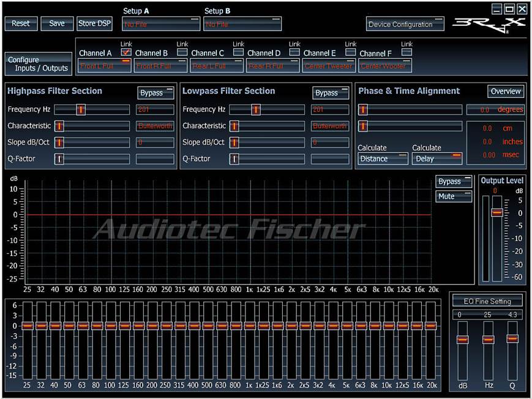Enable the Channel F Link checkbox
The width and height of the screenshot is (532, 399).
coord(406,52)
